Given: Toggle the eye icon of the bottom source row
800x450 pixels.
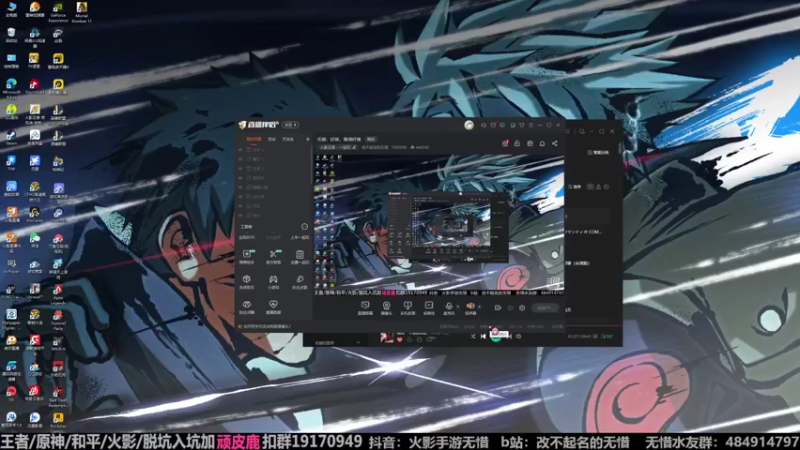Looking at the screenshot, I should click(241, 215).
